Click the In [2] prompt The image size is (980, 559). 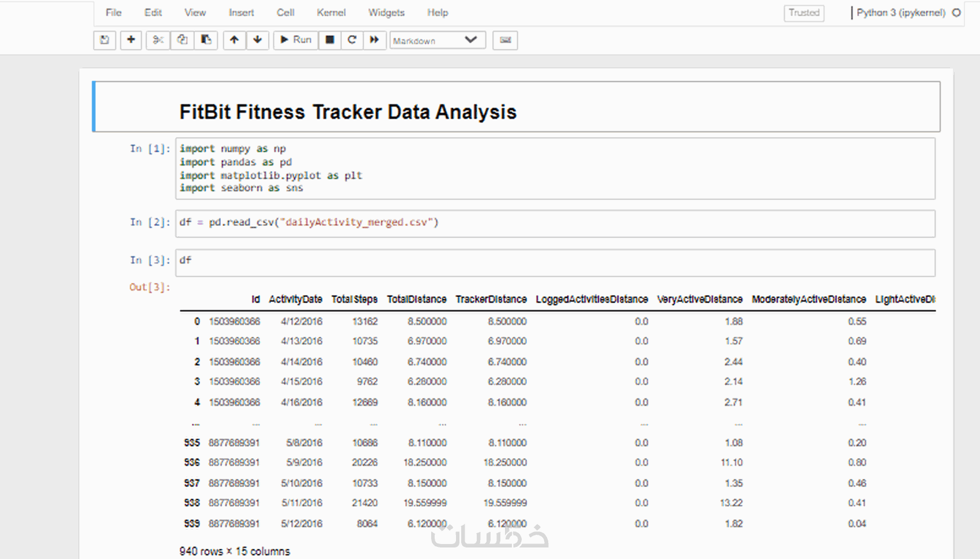click(150, 222)
